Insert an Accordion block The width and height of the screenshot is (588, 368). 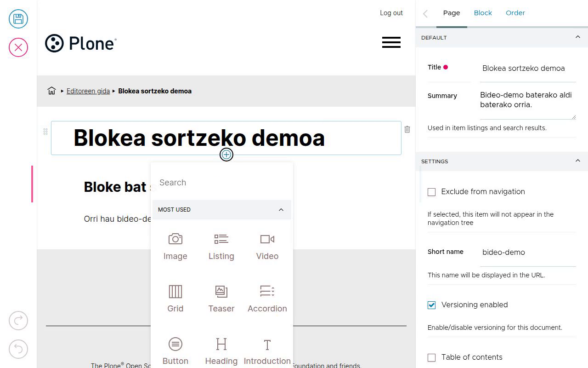(x=267, y=299)
